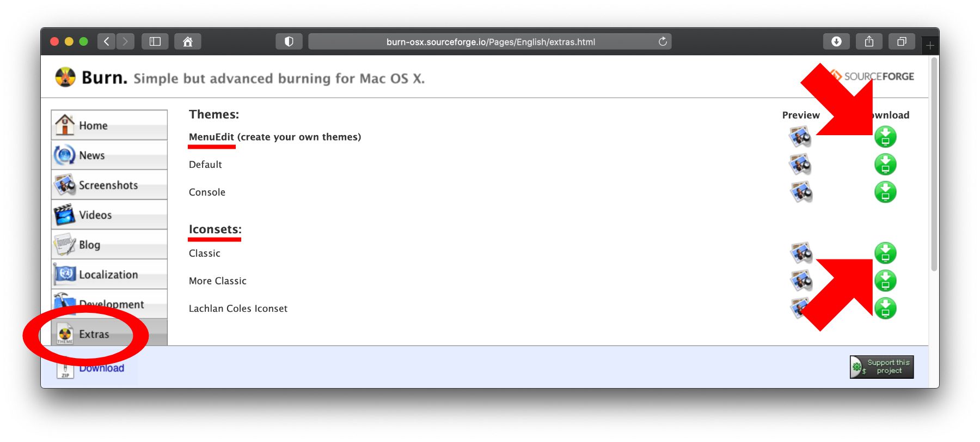Reload the page with refresh icon
980x442 pixels.
[663, 42]
